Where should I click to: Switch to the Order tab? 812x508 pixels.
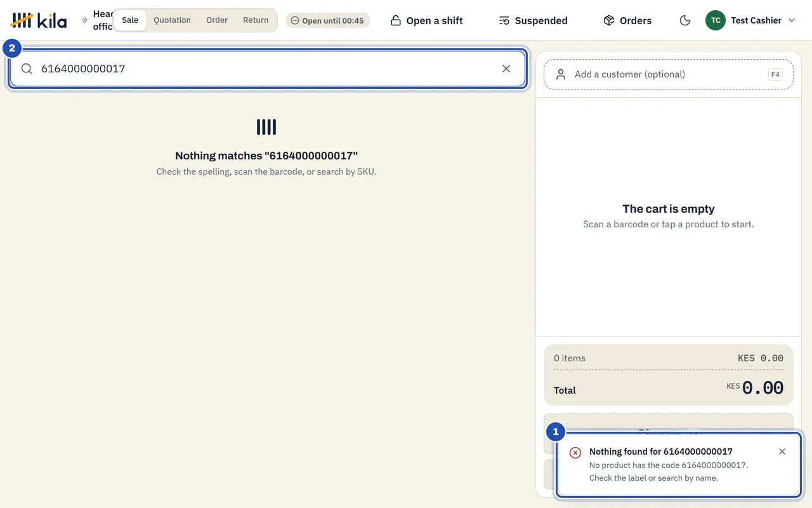(x=217, y=20)
